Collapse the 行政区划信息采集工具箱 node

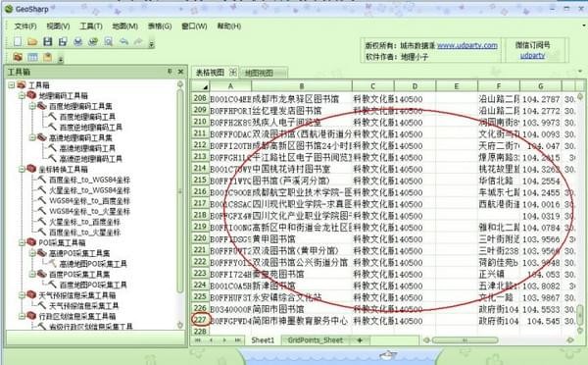click(22, 317)
